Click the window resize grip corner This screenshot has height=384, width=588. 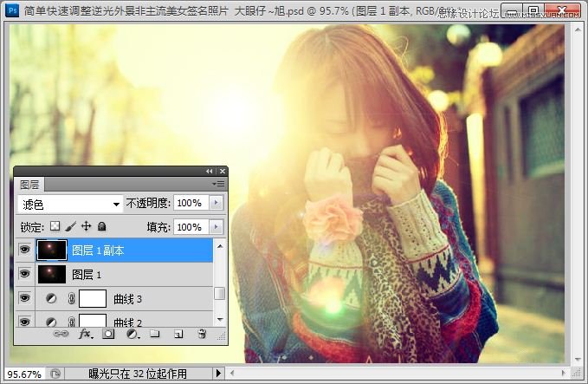pos(577,373)
